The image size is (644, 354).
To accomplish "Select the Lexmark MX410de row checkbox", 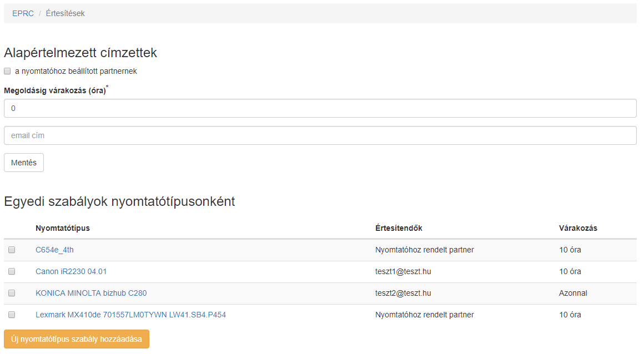I will (12, 315).
